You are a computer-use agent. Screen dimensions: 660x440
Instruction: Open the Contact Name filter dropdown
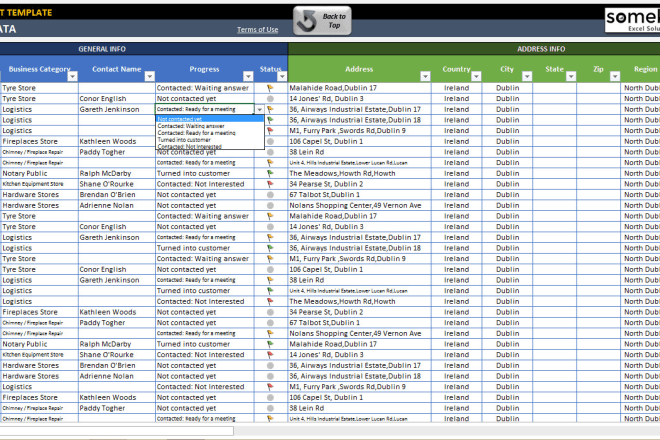pos(149,76)
